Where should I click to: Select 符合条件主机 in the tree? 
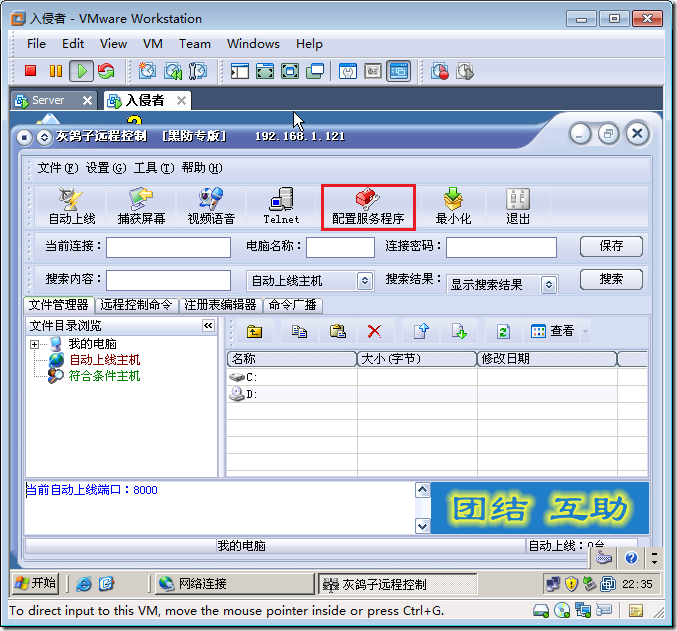point(104,376)
